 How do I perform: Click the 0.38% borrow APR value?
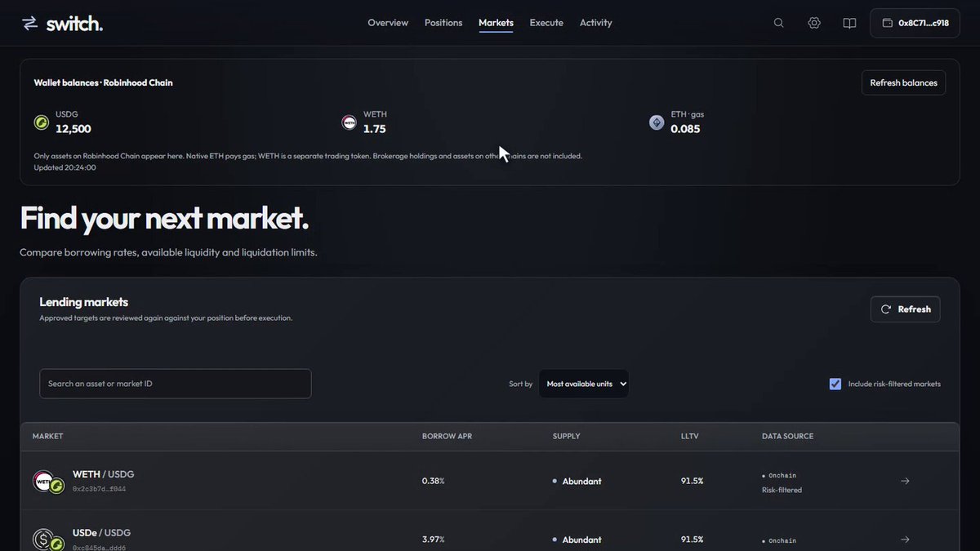coord(433,481)
